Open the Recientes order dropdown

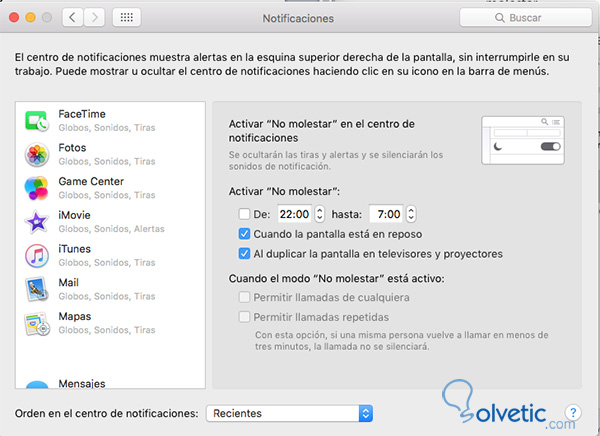(x=289, y=413)
